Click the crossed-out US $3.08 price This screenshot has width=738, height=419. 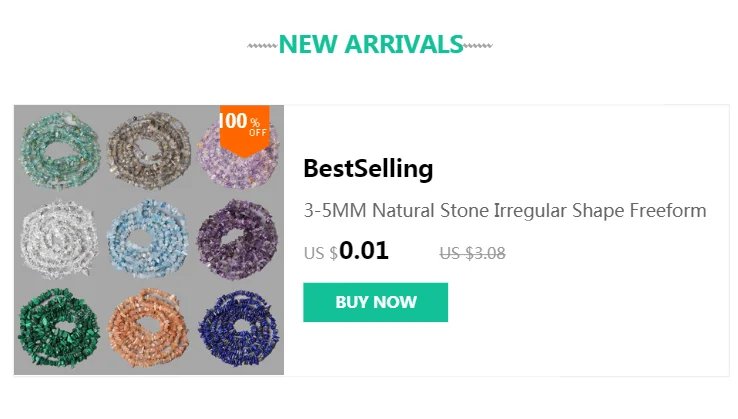coord(472,253)
